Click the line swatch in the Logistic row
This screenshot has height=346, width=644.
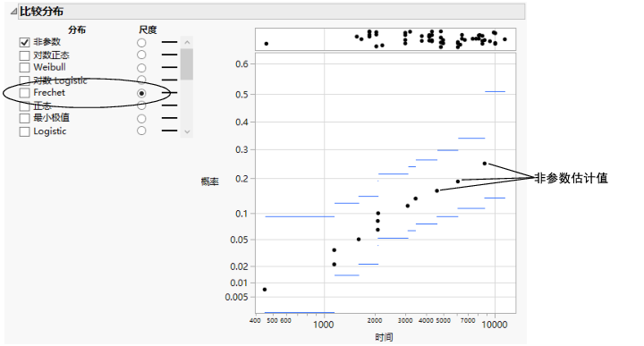(x=170, y=131)
